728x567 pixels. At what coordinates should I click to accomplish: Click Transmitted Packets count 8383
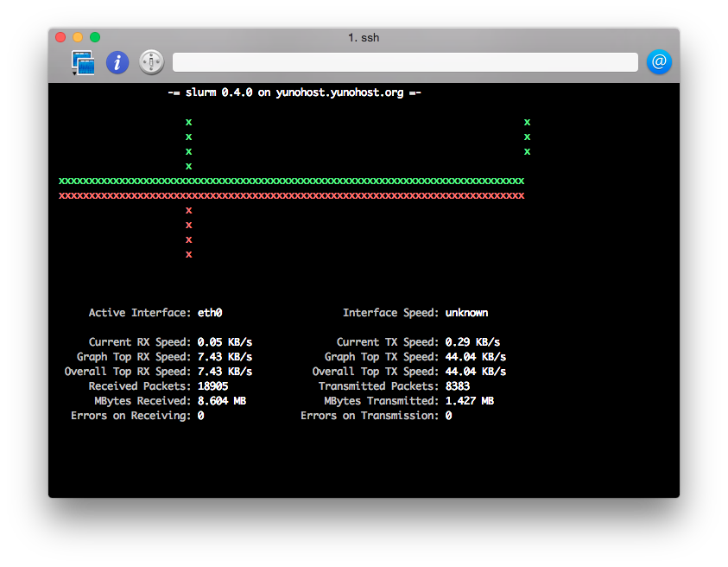(458, 386)
